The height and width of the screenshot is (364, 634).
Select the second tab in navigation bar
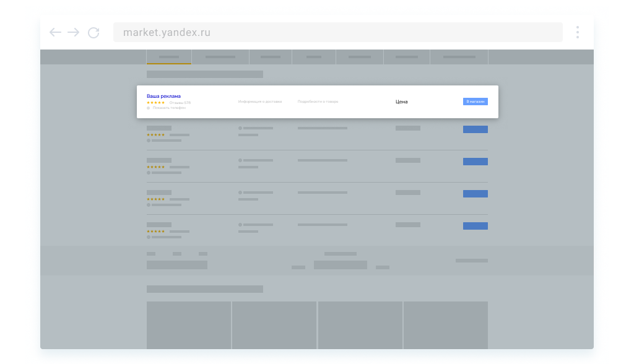click(220, 57)
